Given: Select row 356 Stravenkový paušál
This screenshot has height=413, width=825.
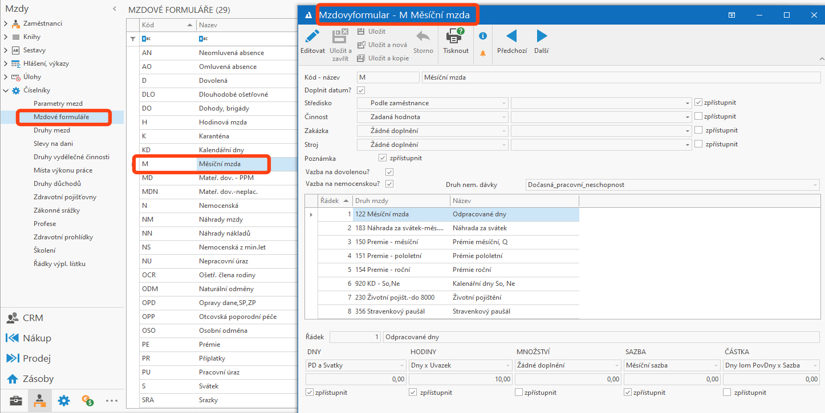Looking at the screenshot, I should point(448,311).
